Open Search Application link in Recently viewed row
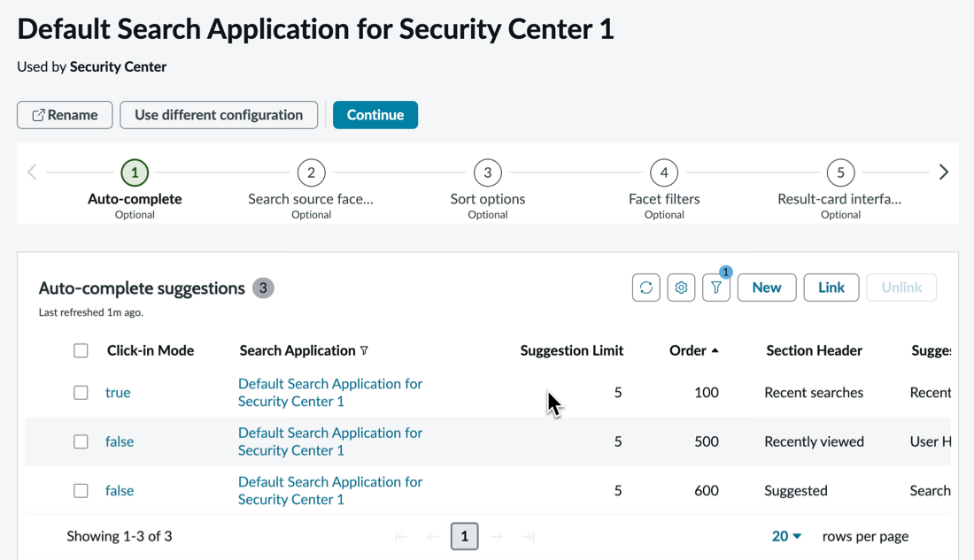The width and height of the screenshot is (974, 560). (330, 441)
